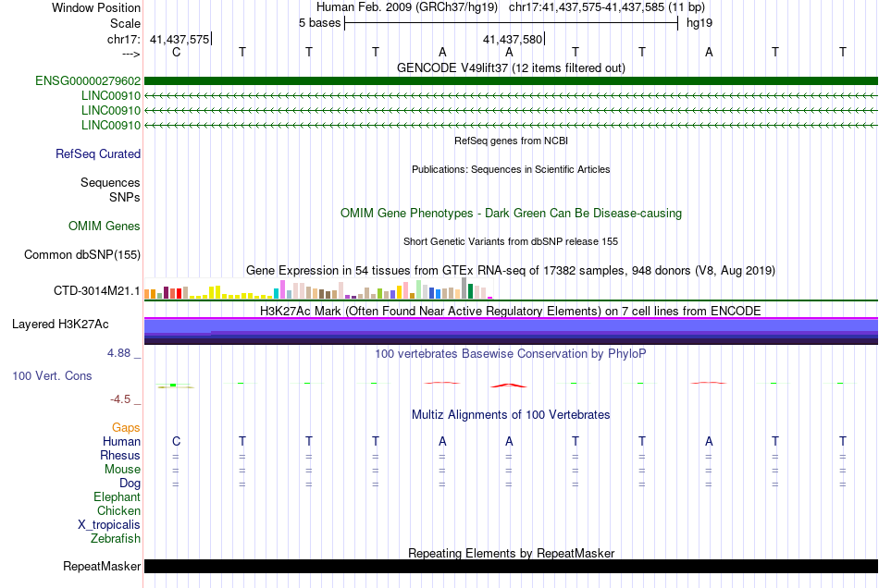Click the H3K27Ac Mark track title
Image resolution: width=879 pixels, height=588 pixels.
511,312
